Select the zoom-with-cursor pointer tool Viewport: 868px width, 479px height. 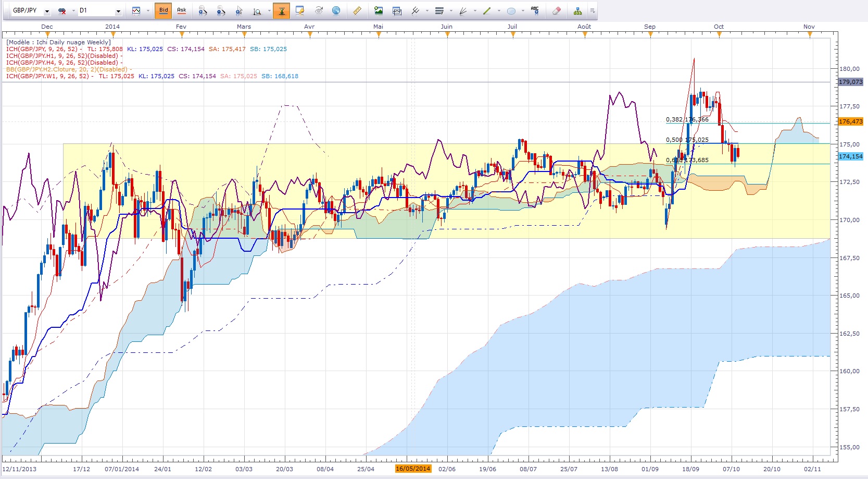tap(240, 11)
